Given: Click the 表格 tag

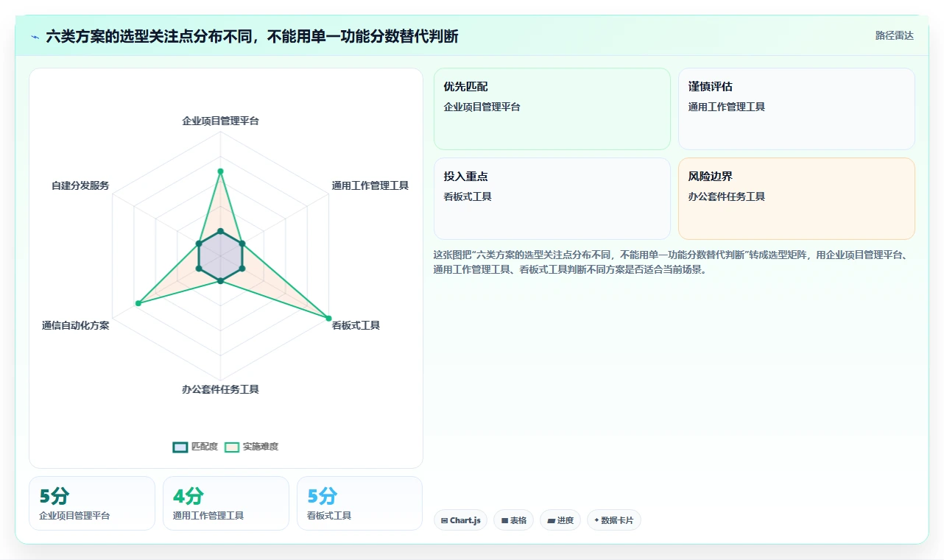Looking at the screenshot, I should coord(513,520).
